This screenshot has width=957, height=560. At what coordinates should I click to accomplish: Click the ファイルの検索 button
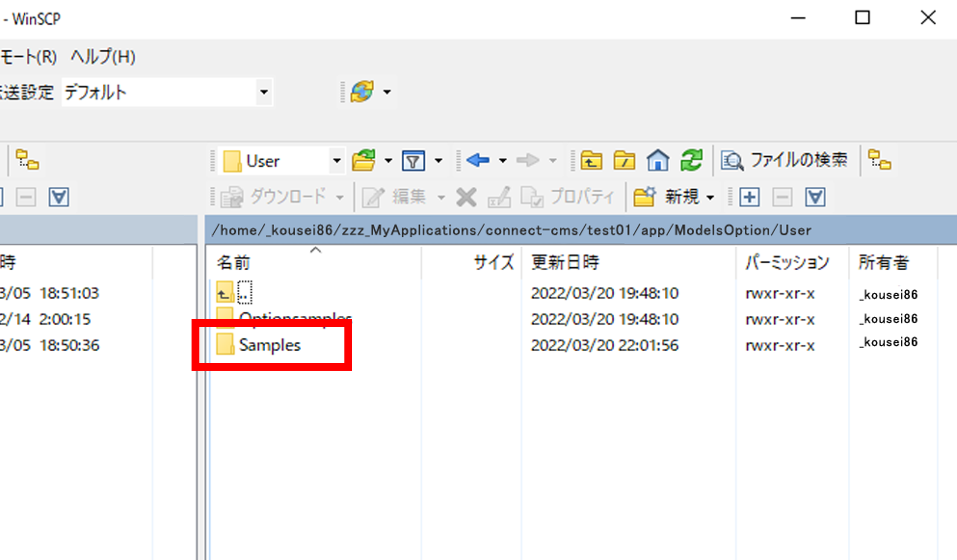[784, 161]
